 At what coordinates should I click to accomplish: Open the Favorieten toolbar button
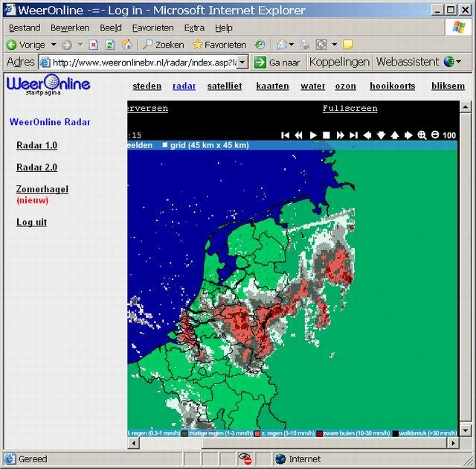point(219,45)
